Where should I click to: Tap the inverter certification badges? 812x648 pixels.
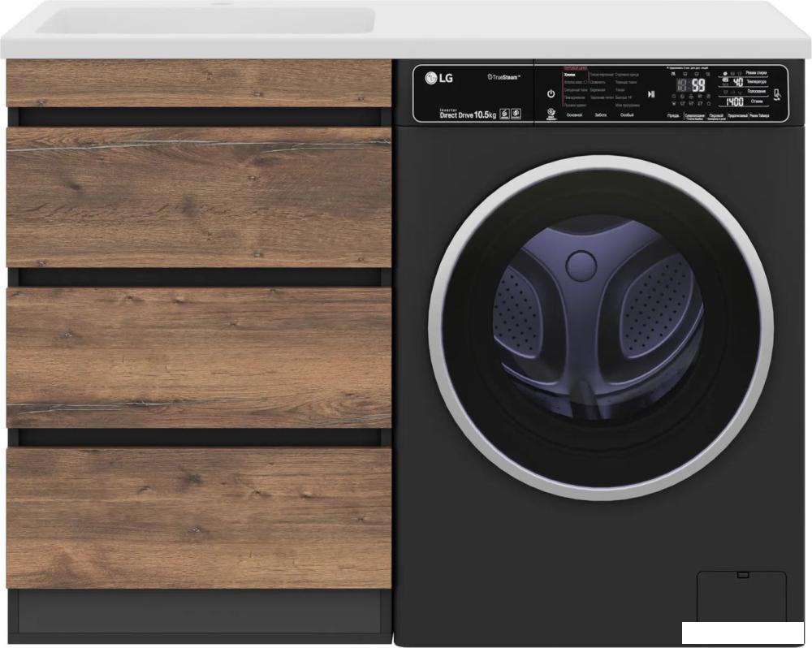pos(510,114)
